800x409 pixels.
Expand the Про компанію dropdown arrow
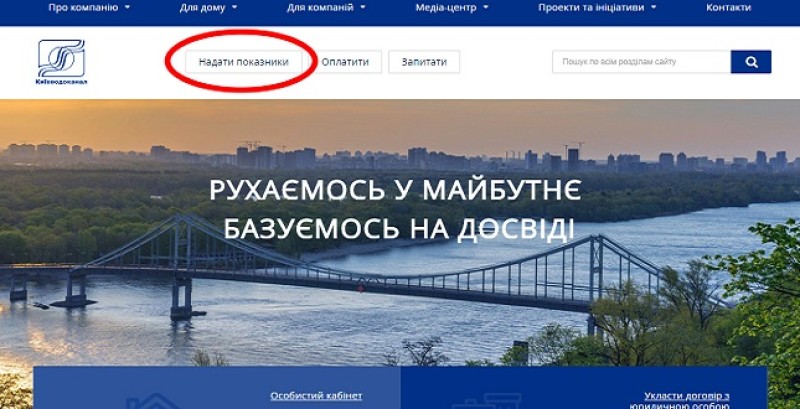click(127, 8)
